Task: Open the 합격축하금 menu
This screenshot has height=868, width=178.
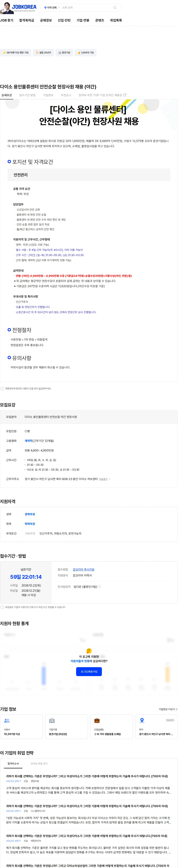Action: 27,21
